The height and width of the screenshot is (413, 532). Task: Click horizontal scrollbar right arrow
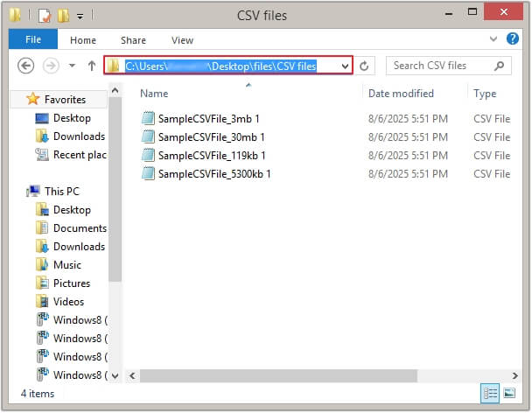[x=515, y=375]
